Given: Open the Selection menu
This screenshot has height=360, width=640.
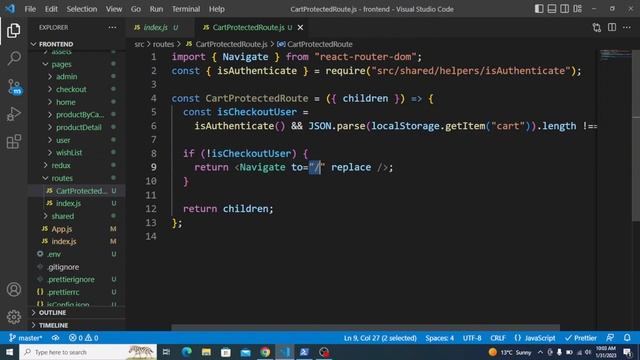Looking at the screenshot, I should click(x=82, y=9).
